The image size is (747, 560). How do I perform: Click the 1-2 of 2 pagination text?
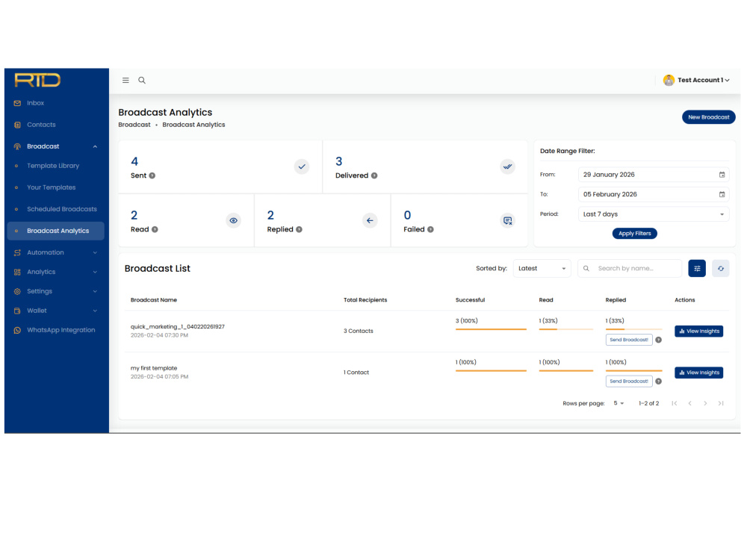(649, 403)
